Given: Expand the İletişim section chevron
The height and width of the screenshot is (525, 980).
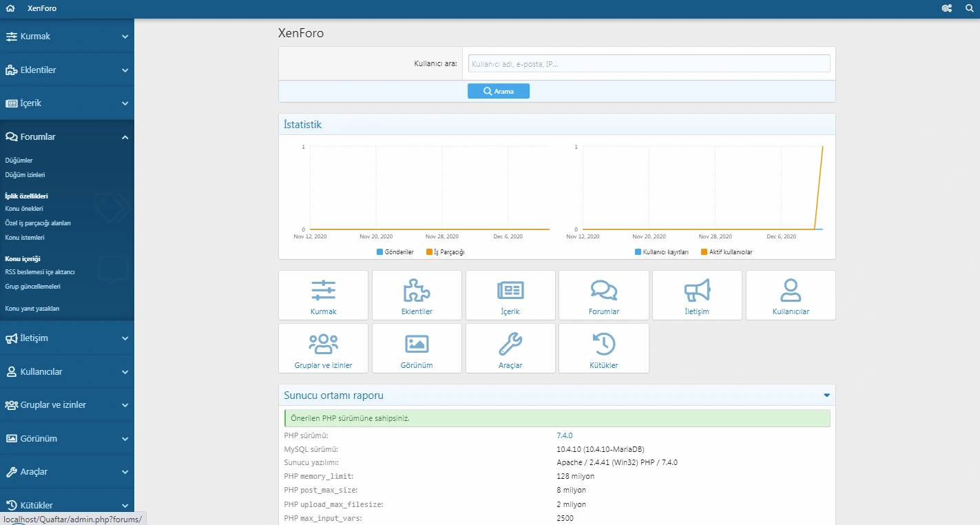Looking at the screenshot, I should pos(125,338).
